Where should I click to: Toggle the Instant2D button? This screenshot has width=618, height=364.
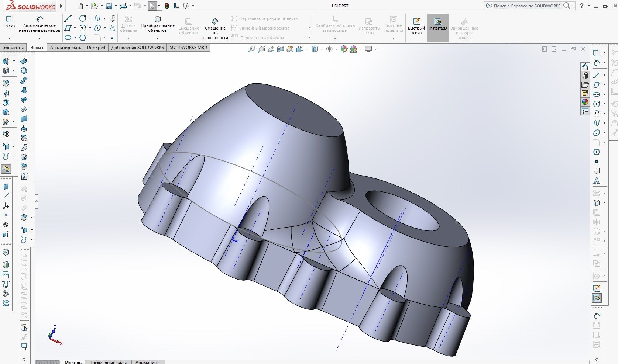click(437, 25)
